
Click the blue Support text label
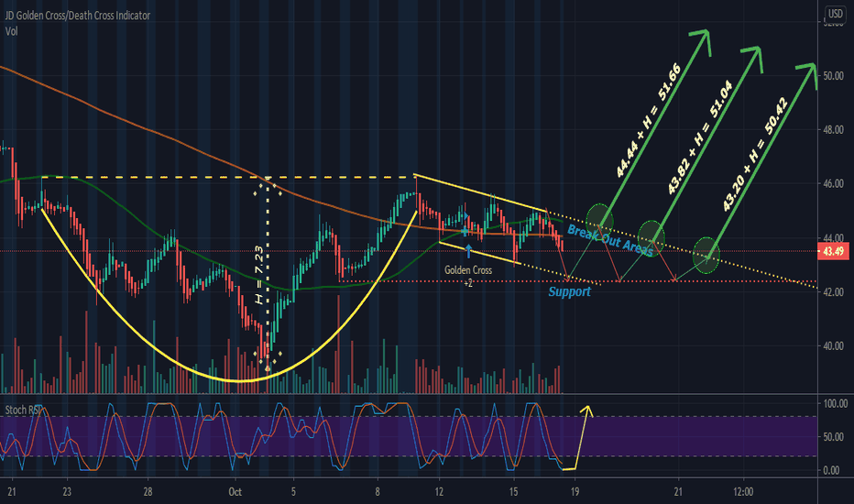point(569,291)
